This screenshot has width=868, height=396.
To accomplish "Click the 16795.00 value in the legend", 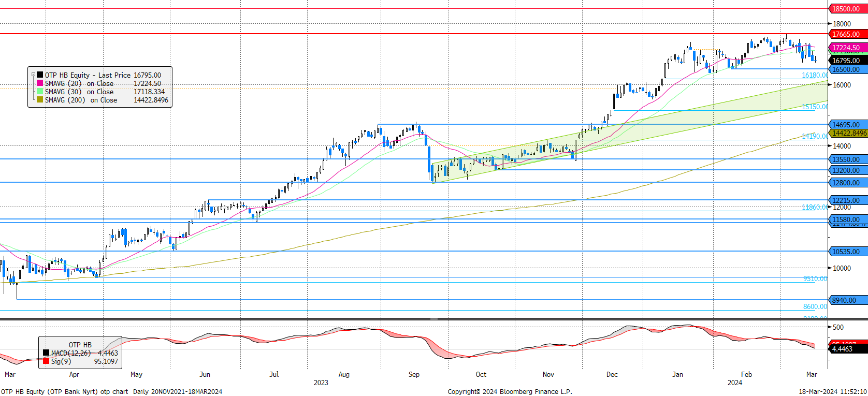I will coord(148,75).
